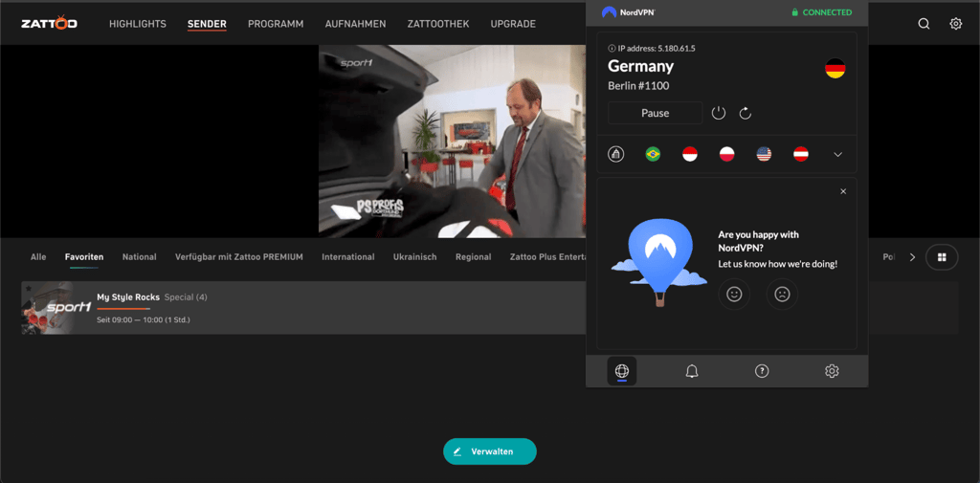The height and width of the screenshot is (483, 980).
Task: Open Zattoo settings gear in header
Action: click(956, 24)
